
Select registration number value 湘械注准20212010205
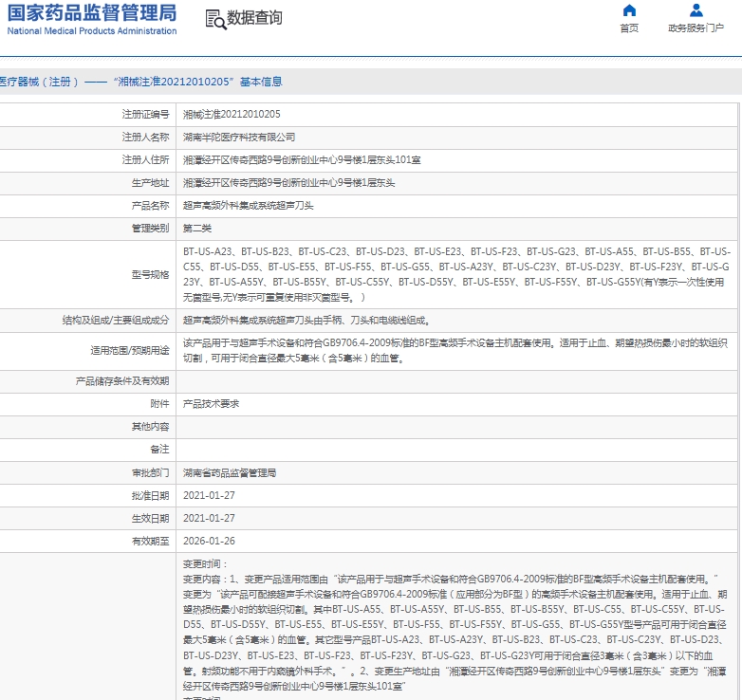(x=232, y=115)
